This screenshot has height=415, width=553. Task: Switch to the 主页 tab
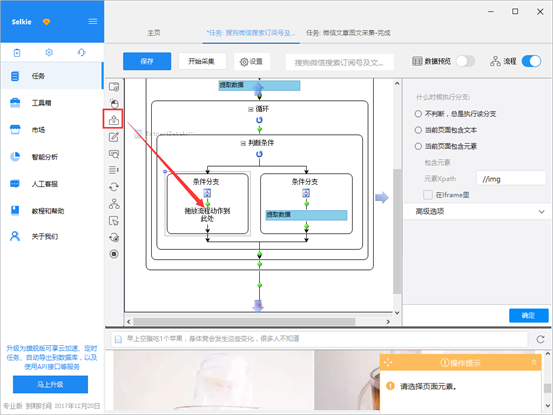(154, 33)
